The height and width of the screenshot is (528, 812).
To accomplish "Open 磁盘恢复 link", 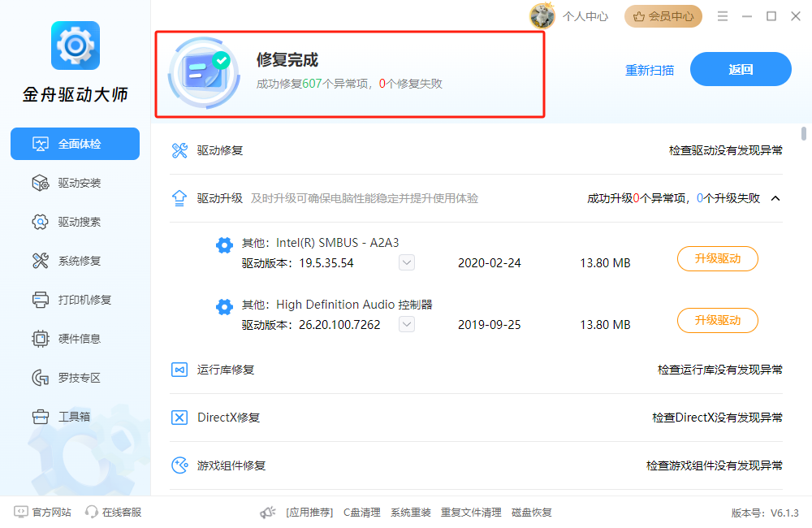I will pos(532,513).
